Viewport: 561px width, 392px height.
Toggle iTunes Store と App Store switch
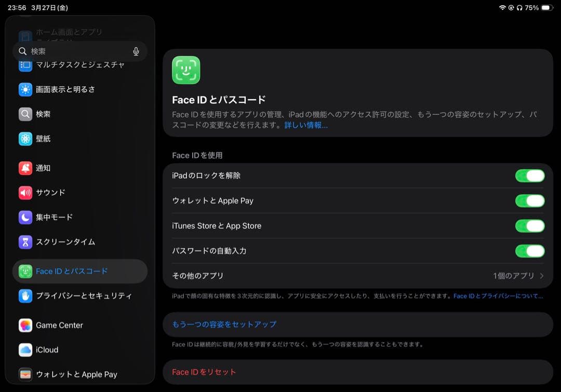click(x=530, y=226)
